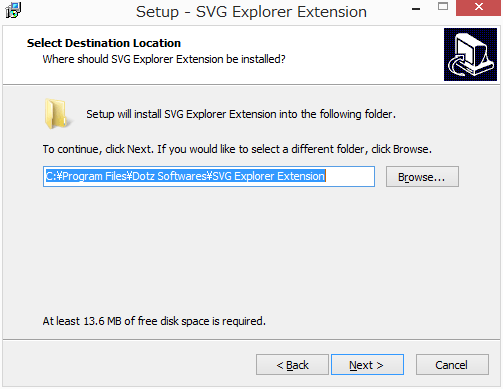Close the setup window with red X
The height and width of the screenshot is (389, 503).
click(x=479, y=7)
